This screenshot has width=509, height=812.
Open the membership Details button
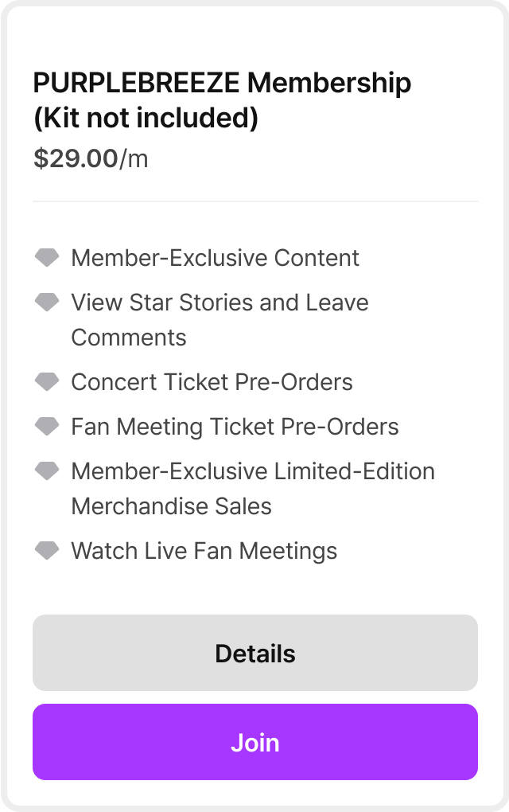(255, 653)
